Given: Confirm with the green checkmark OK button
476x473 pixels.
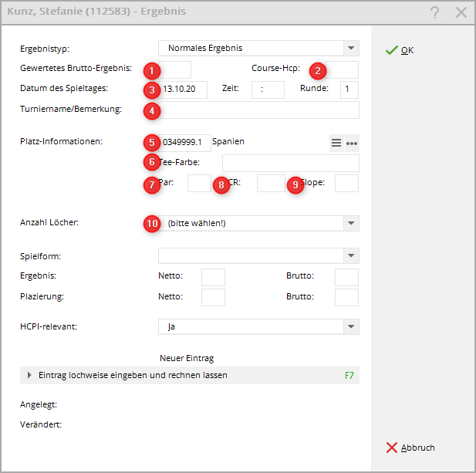Looking at the screenshot, I should (x=400, y=50).
